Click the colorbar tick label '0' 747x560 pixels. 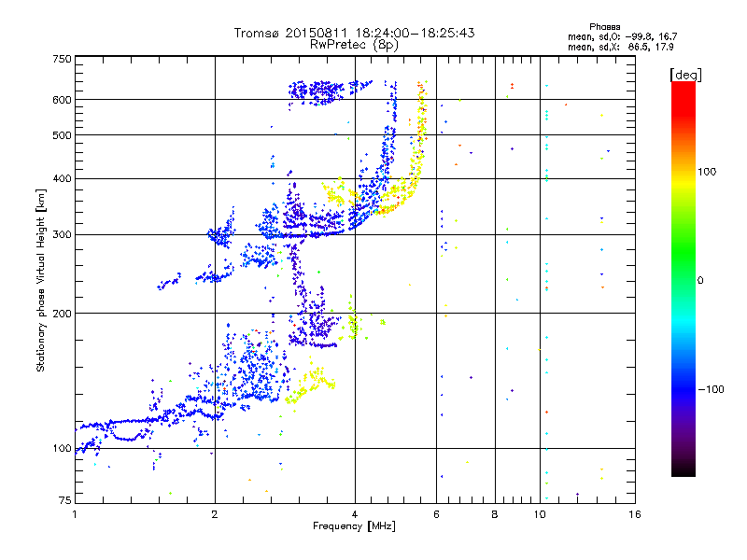700,281
